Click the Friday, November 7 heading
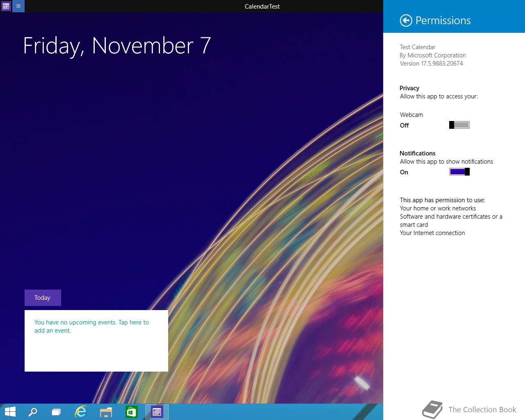Image resolution: width=525 pixels, height=420 pixels. (x=117, y=46)
